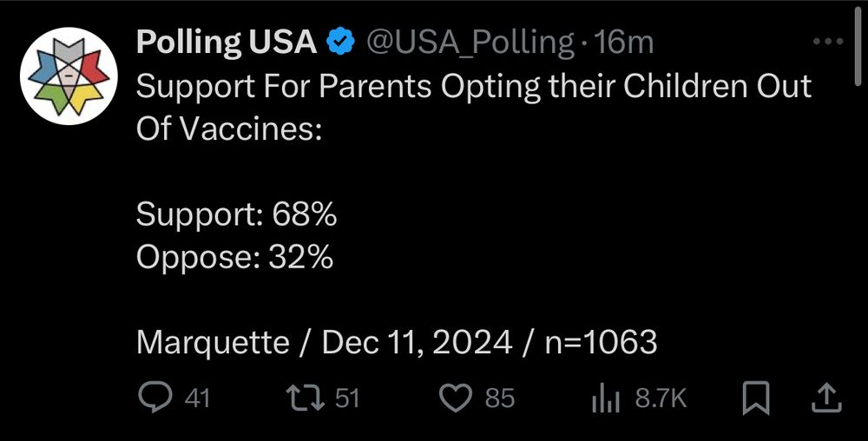Open the three-dot more options menu

(x=828, y=41)
